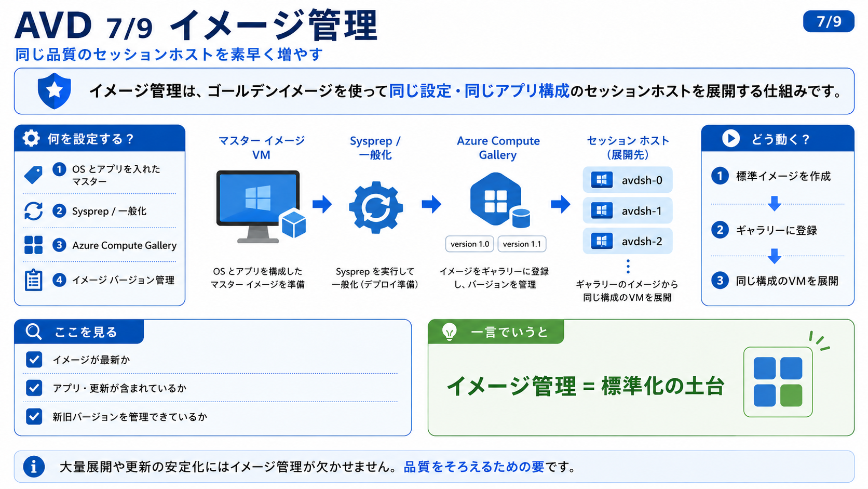Toggle the アプリ・更新が含まれているか checkbox
Viewport: 868px width, 489px height.
[x=34, y=388]
